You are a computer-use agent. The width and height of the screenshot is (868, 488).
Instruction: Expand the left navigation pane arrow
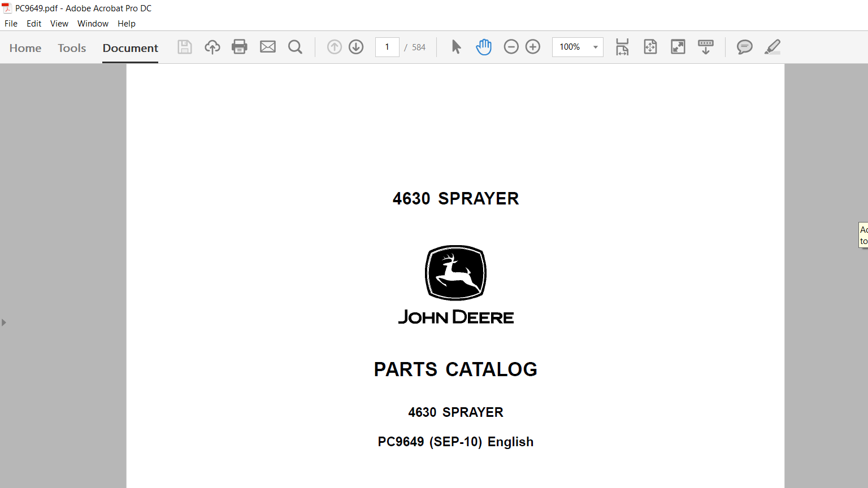(x=4, y=323)
